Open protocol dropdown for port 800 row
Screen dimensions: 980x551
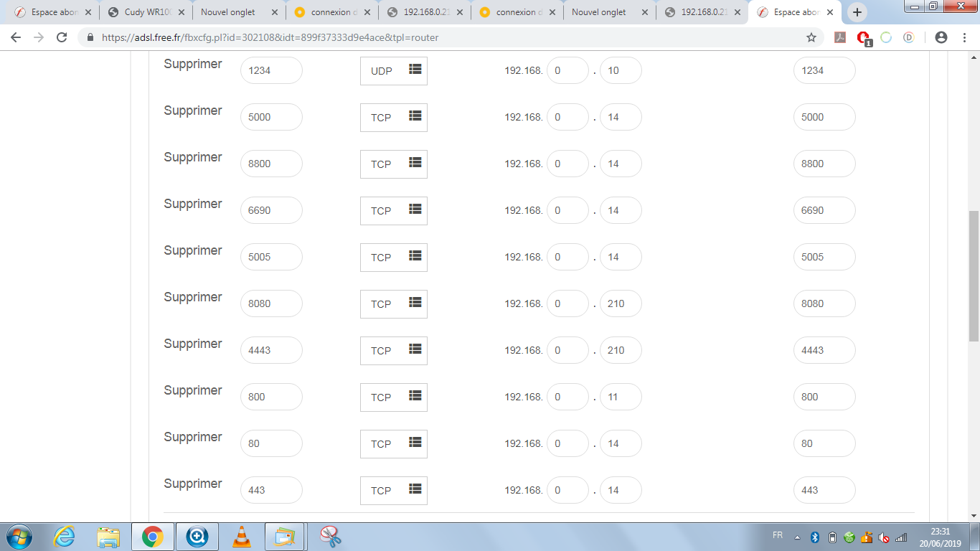394,397
